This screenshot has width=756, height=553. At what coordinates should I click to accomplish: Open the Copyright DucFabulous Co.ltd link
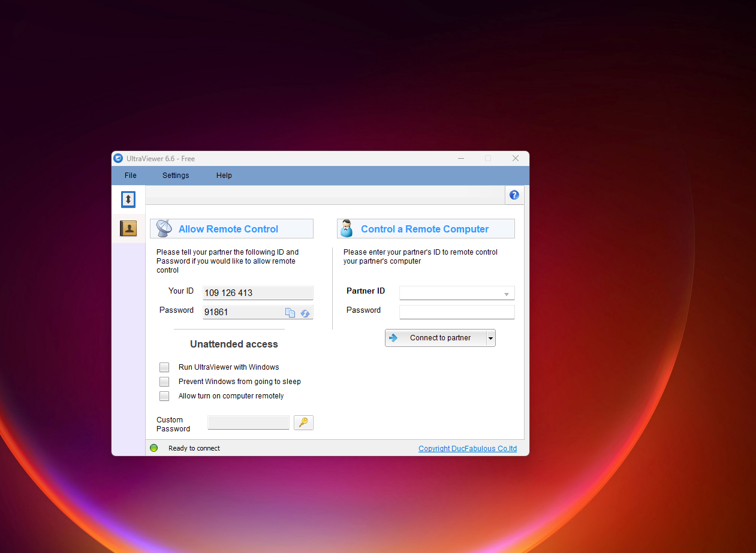pyautogui.click(x=468, y=448)
